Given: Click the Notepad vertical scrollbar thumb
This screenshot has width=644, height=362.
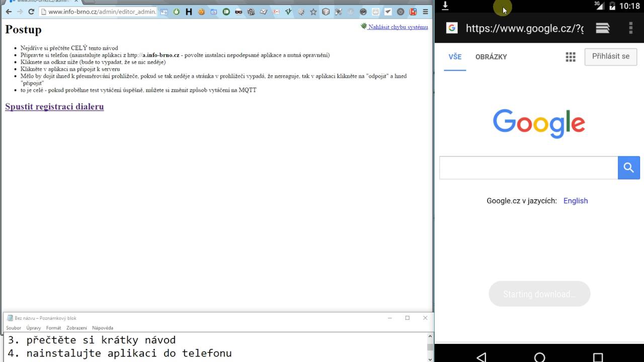Looking at the screenshot, I should click(430, 347).
